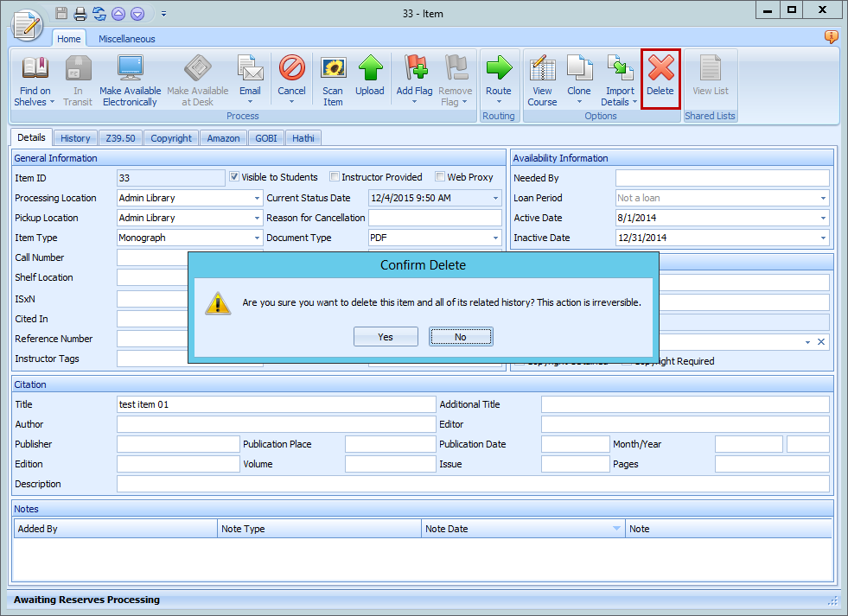The height and width of the screenshot is (616, 848).
Task: Click No in the Confirm Delete dialog
Action: click(x=461, y=336)
